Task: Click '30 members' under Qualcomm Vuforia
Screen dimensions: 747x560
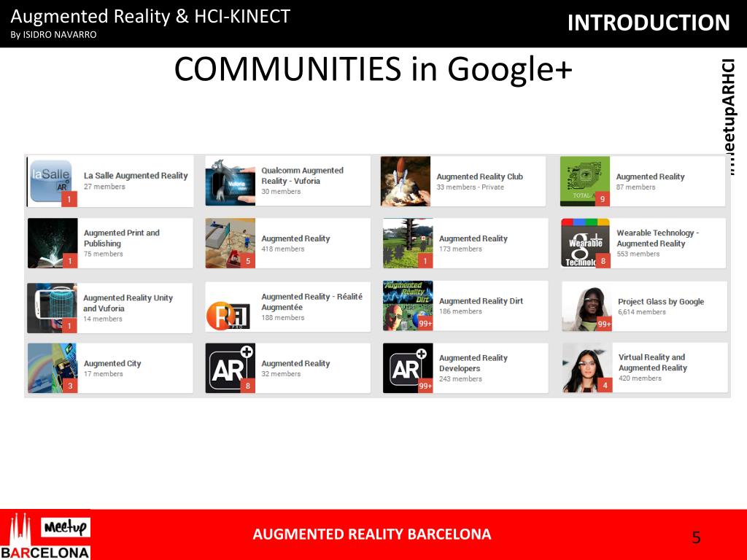Action: coord(281,192)
